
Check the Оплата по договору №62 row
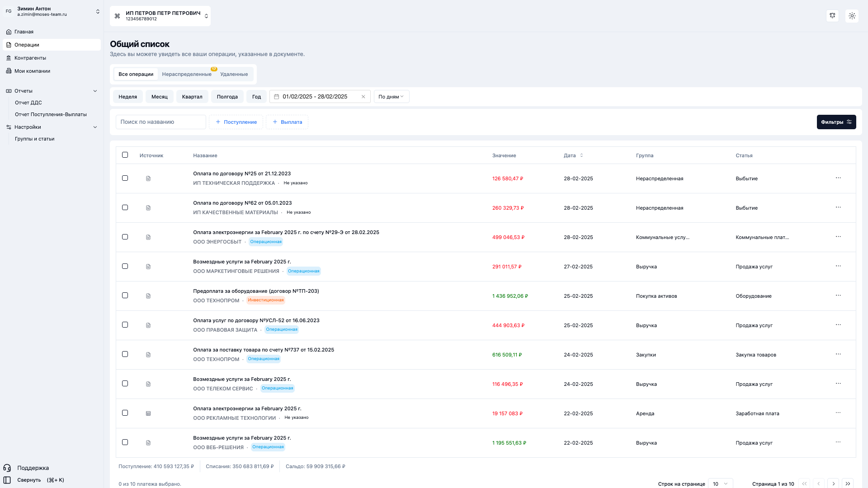click(125, 207)
